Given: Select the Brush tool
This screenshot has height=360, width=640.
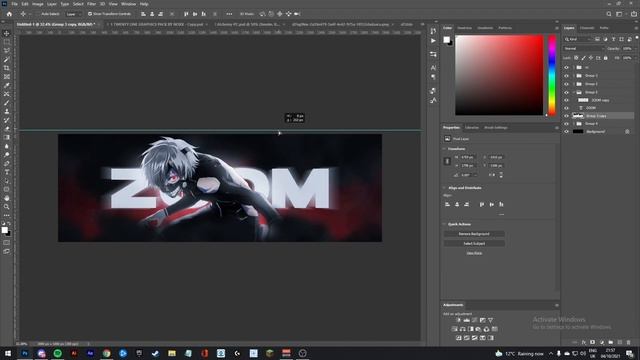Looking at the screenshot, I should (x=7, y=103).
